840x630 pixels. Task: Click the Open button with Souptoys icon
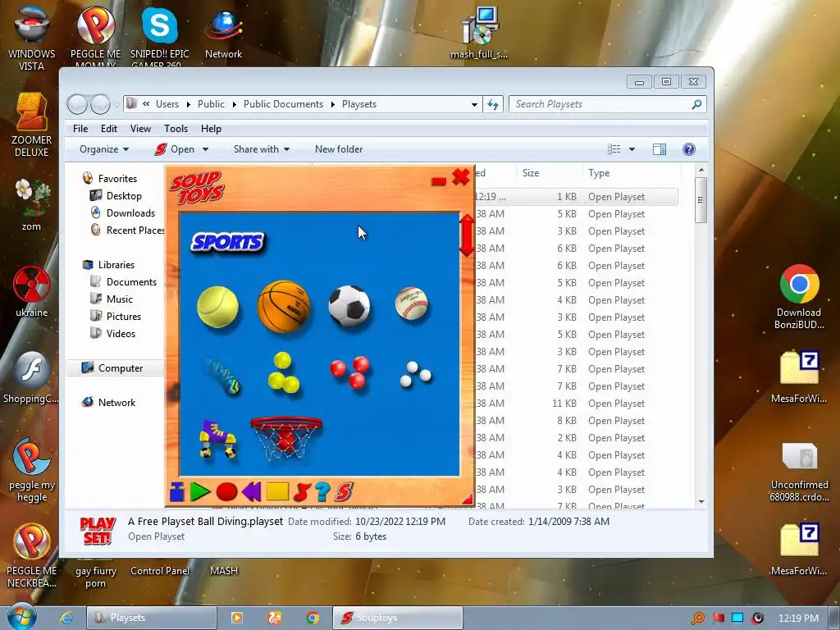click(x=175, y=149)
